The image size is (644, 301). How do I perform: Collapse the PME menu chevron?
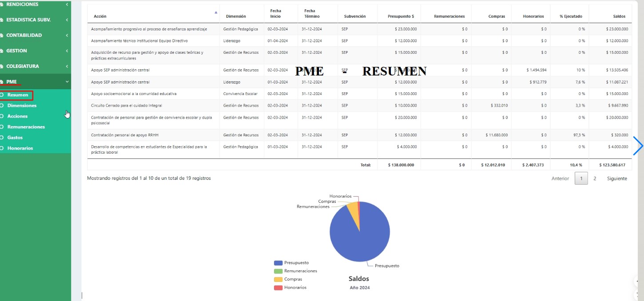[67, 82]
